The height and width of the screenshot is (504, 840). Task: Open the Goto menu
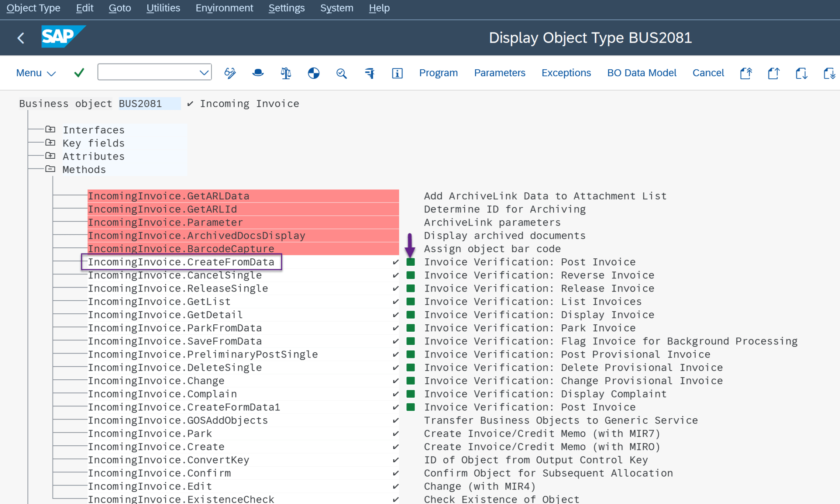pyautogui.click(x=119, y=8)
